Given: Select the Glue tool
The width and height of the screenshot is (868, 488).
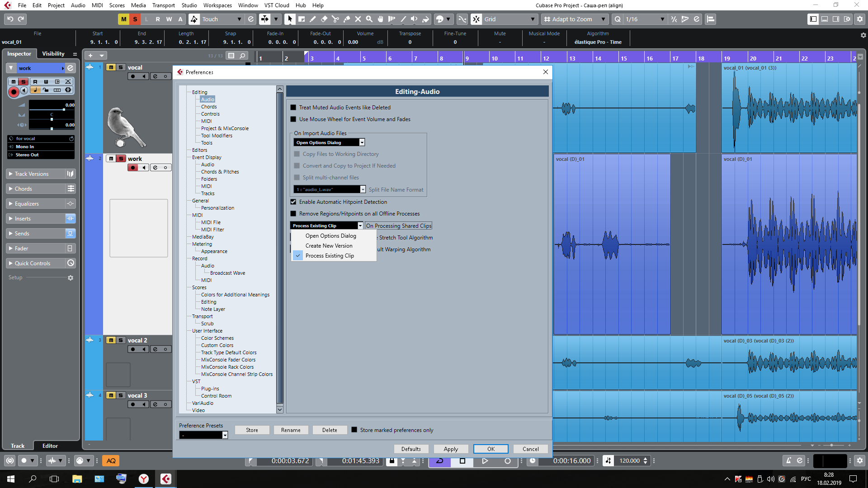Looking at the screenshot, I should 346,19.
